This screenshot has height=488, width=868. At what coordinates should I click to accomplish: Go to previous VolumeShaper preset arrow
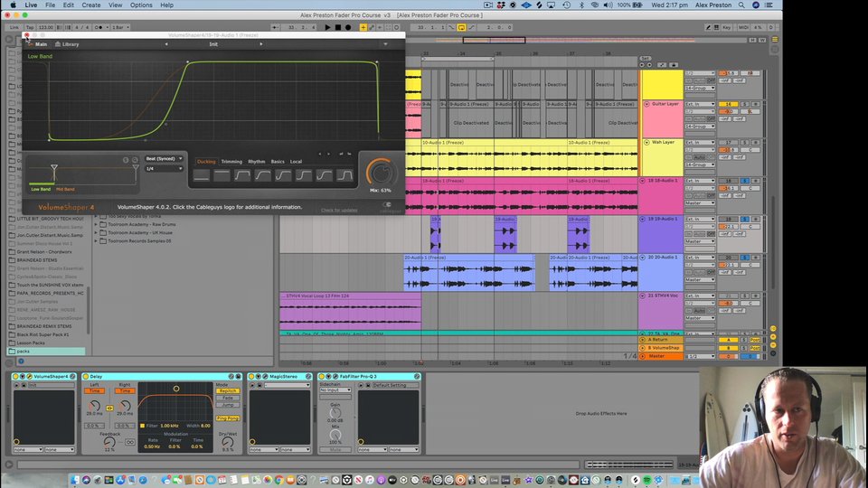click(166, 44)
